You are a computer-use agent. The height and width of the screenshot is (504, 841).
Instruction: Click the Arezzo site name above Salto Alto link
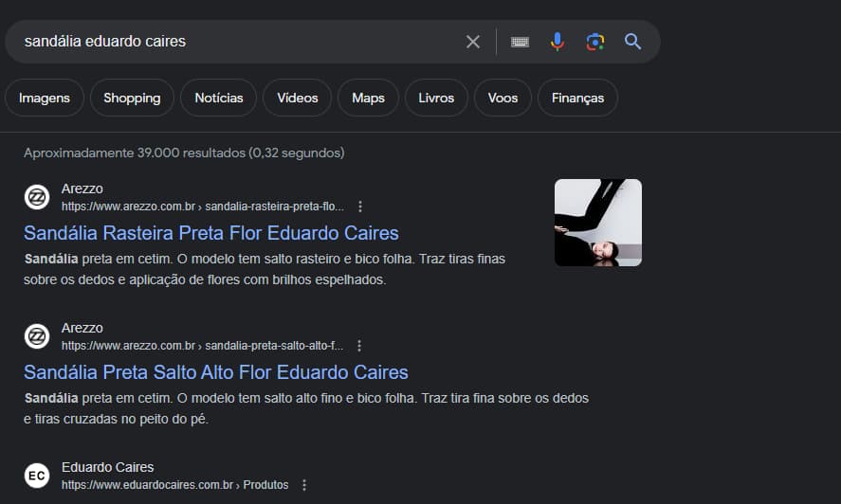(82, 328)
